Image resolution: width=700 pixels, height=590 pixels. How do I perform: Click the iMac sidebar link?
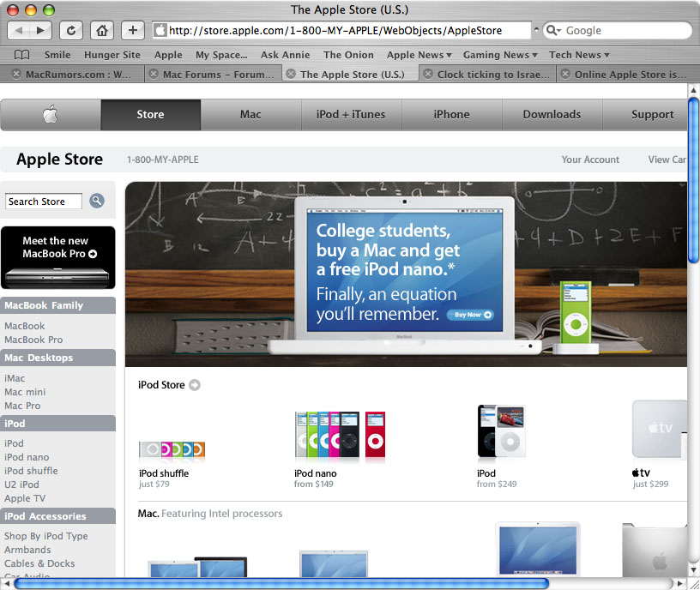[x=15, y=378]
